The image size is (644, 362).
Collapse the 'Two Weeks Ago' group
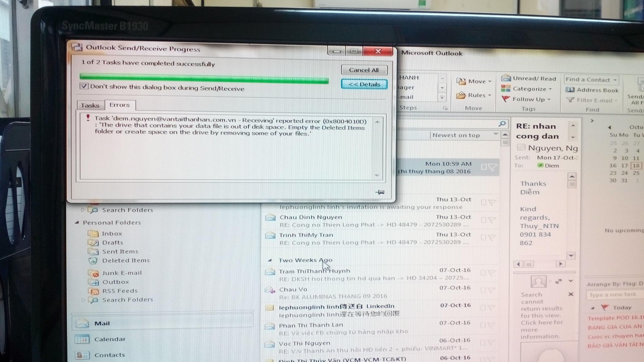270,260
